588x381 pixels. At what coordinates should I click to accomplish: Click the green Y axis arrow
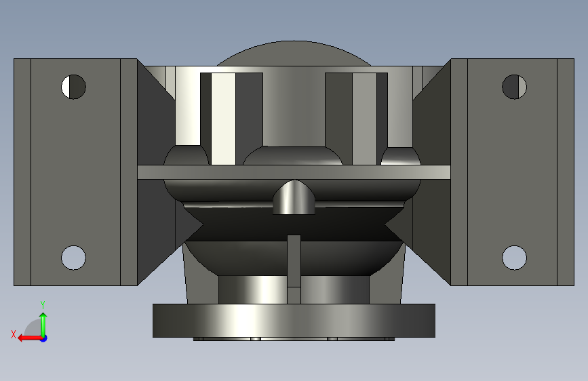coord(43,325)
